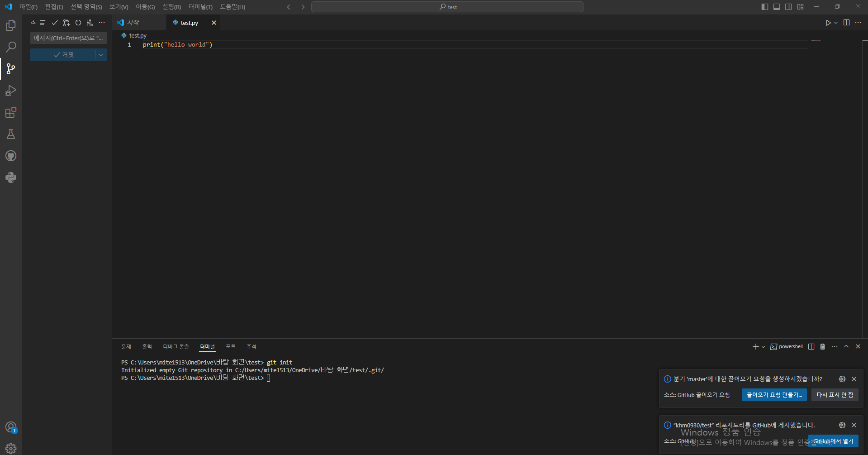
Task: Click the commit checkmark in source control toolbar
Action: (x=55, y=23)
